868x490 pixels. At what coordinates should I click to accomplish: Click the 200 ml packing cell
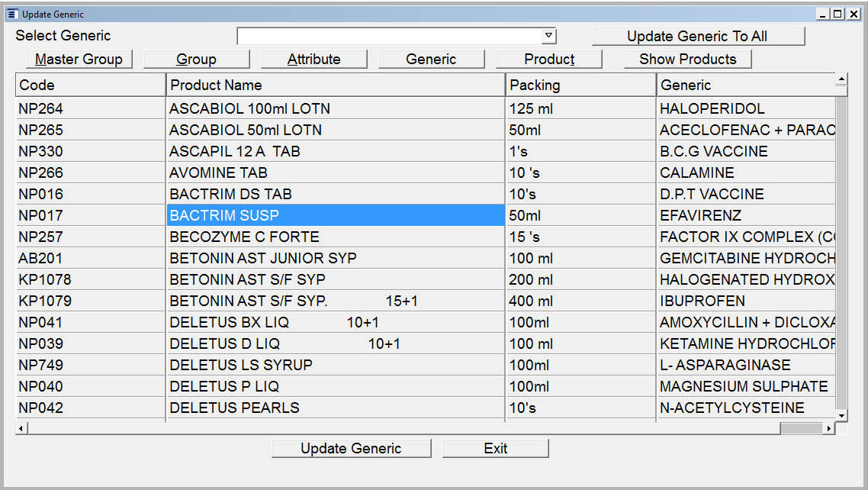click(x=580, y=279)
